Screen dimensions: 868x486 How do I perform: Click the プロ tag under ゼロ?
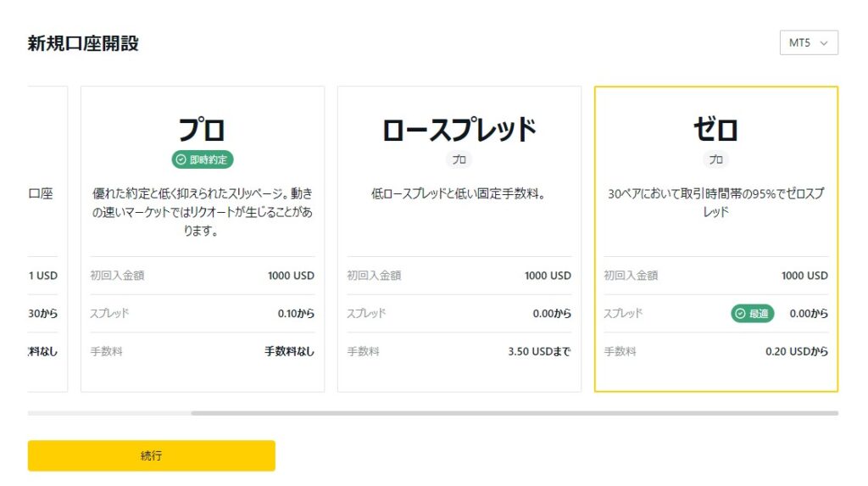click(x=715, y=159)
